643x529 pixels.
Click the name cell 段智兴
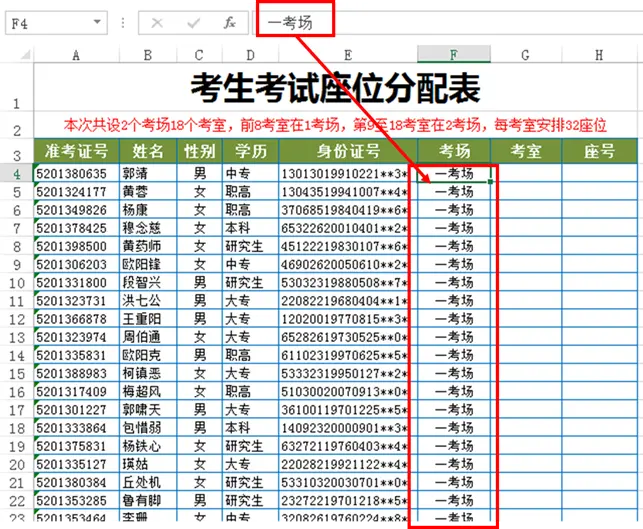(148, 283)
